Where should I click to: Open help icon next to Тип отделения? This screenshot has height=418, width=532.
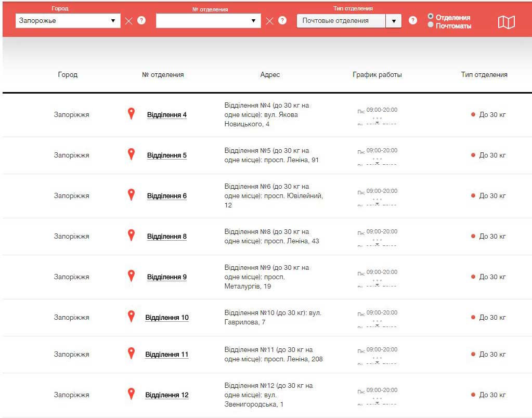[412, 21]
